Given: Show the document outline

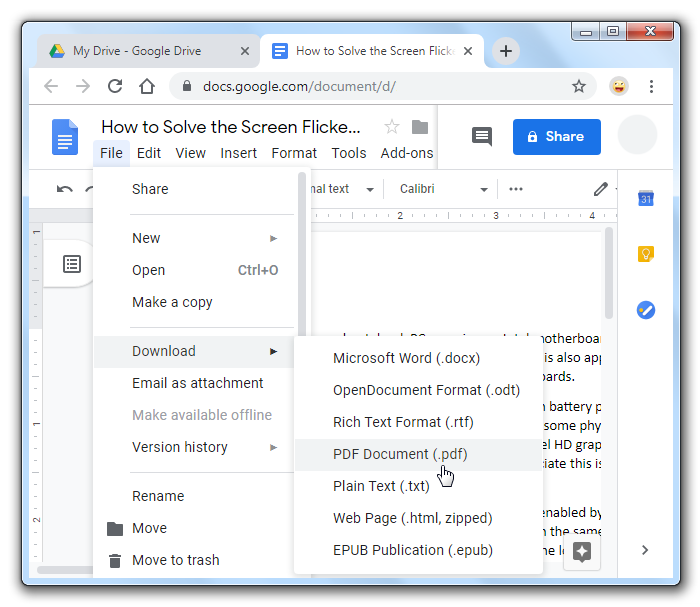Looking at the screenshot, I should [x=72, y=264].
